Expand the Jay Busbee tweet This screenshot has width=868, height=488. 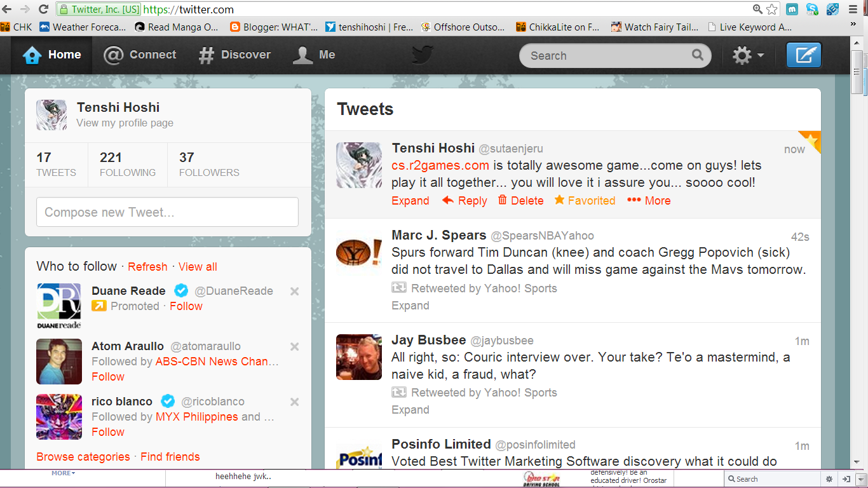pyautogui.click(x=410, y=410)
